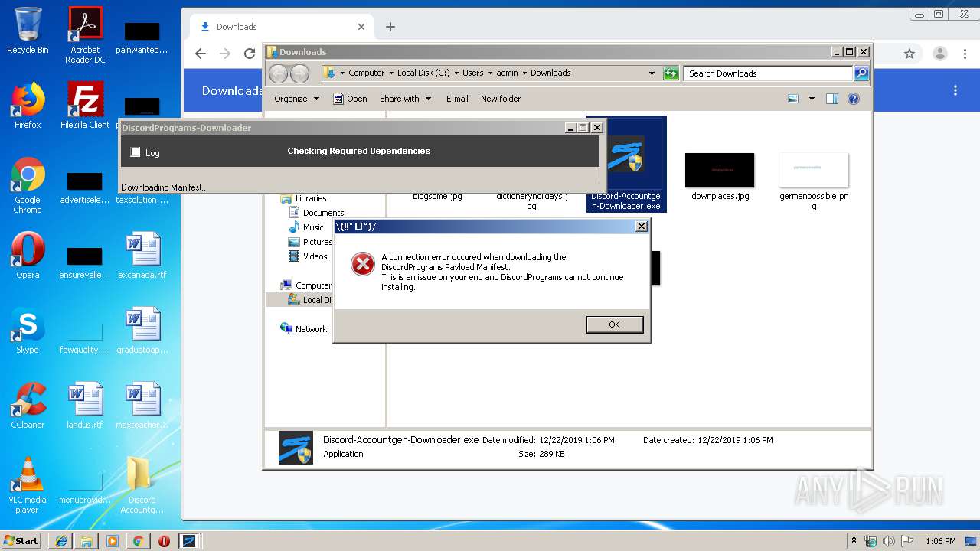Launch Google Chrome desktop shortcut
The width and height of the screenshot is (980, 551).
(x=28, y=185)
